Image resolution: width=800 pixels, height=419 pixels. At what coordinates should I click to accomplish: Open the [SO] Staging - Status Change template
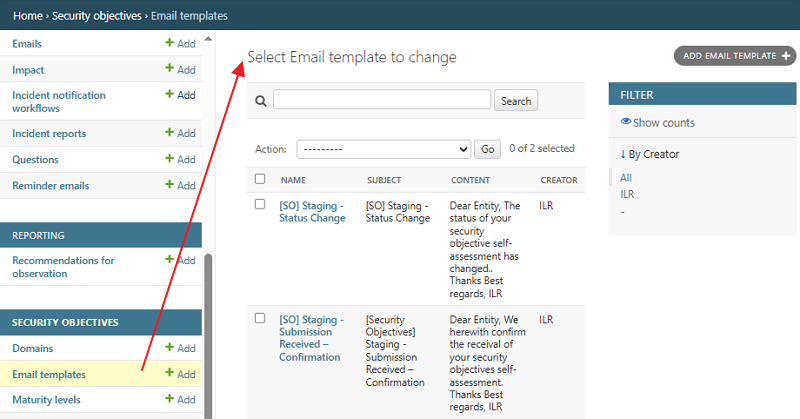click(x=312, y=212)
